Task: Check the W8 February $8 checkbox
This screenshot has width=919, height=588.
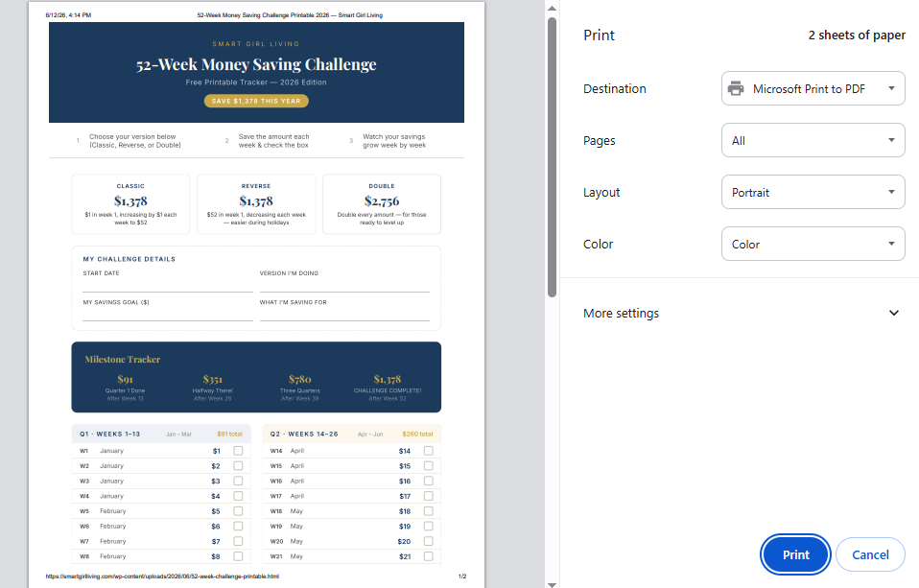Action: pos(238,556)
